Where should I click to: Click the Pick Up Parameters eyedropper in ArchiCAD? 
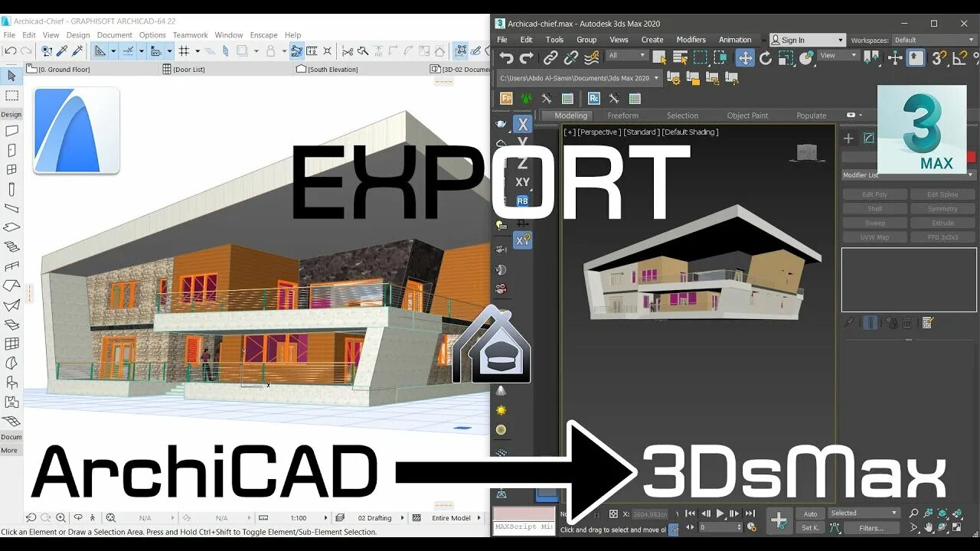pyautogui.click(x=62, y=51)
